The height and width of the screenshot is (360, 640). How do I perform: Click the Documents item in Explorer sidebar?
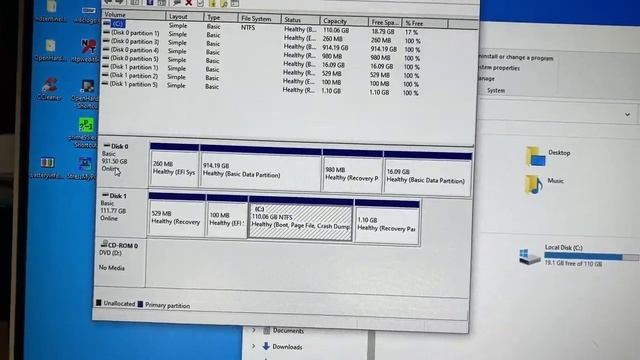[288, 331]
